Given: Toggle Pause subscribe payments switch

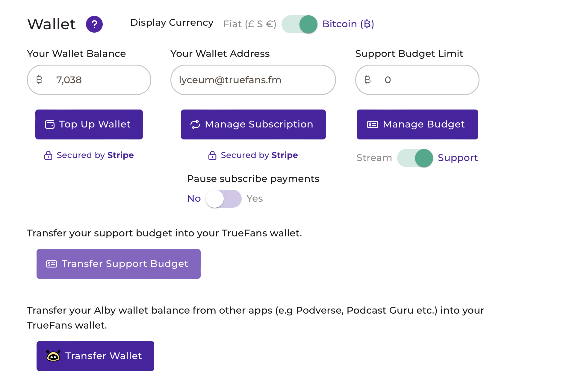Looking at the screenshot, I should [x=223, y=199].
